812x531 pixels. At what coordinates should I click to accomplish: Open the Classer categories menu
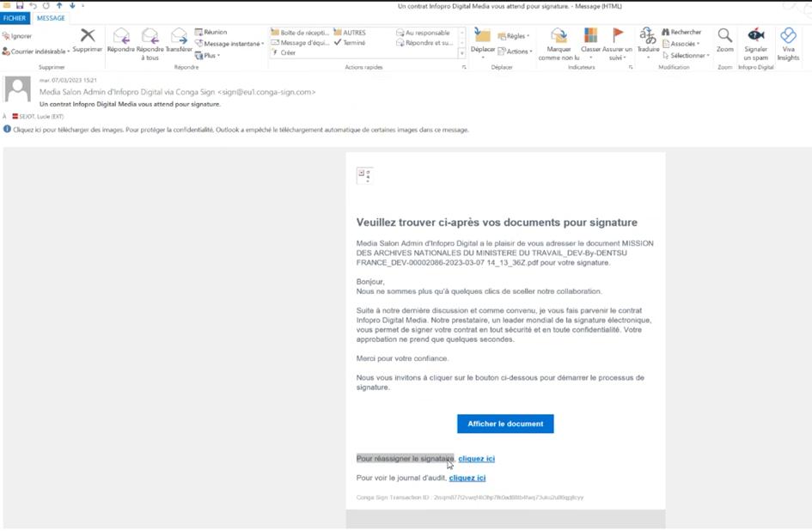click(x=590, y=44)
